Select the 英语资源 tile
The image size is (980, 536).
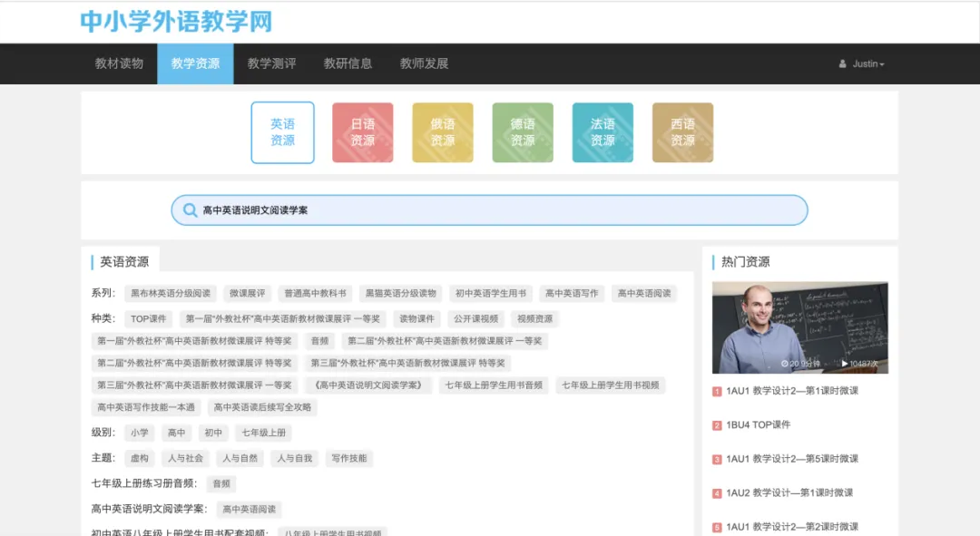click(x=282, y=132)
